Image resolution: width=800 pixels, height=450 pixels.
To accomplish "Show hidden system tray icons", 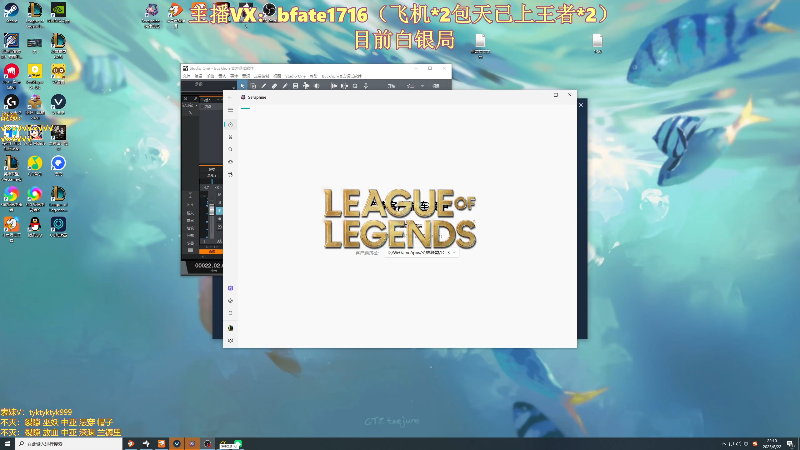I will pos(723,444).
